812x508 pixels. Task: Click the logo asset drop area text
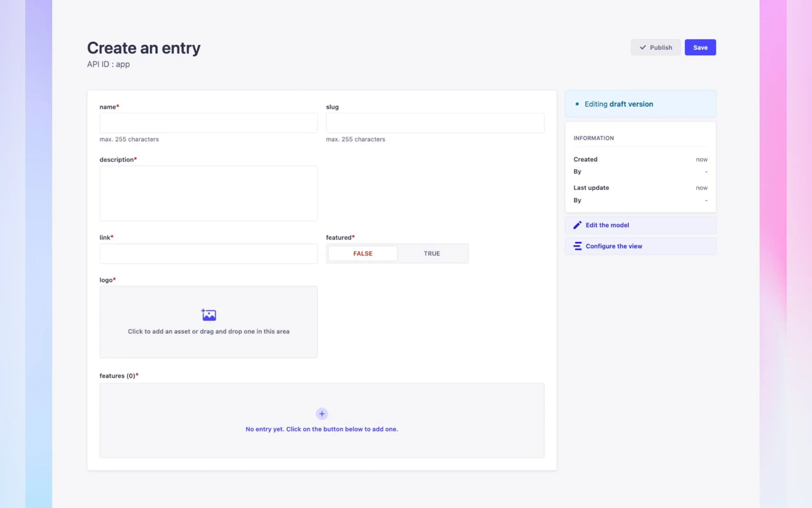tap(208, 331)
